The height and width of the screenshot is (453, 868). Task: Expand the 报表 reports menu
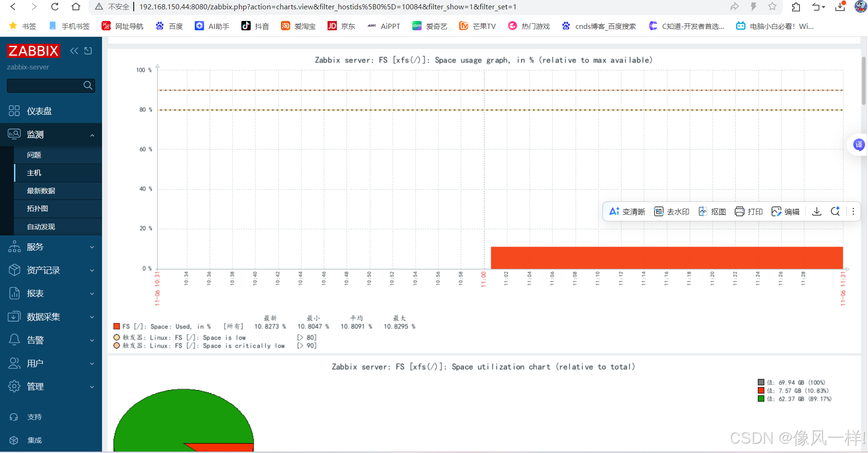coord(51,294)
